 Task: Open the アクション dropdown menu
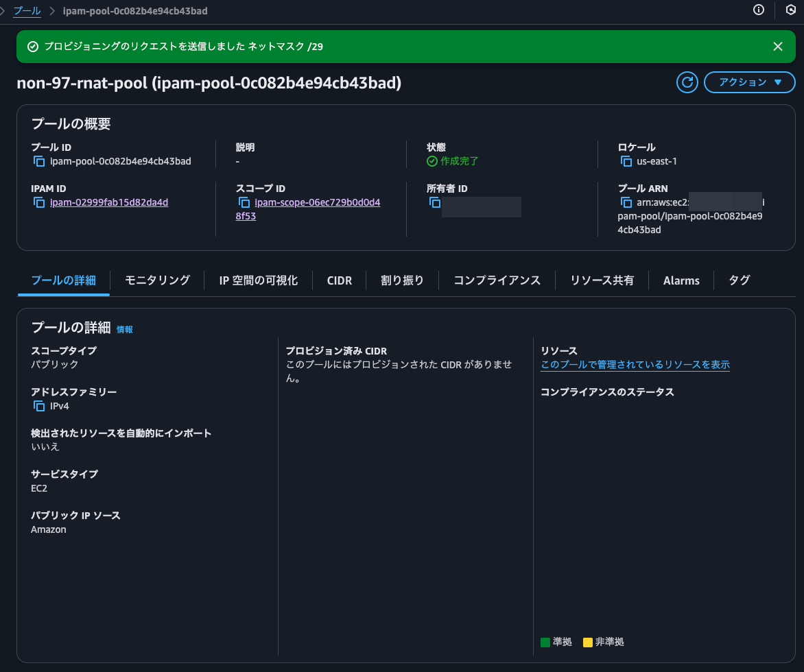tap(749, 82)
